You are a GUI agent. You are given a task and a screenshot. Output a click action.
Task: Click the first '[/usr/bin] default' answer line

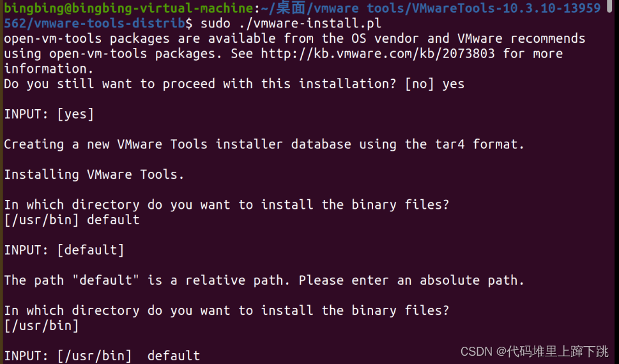(72, 220)
